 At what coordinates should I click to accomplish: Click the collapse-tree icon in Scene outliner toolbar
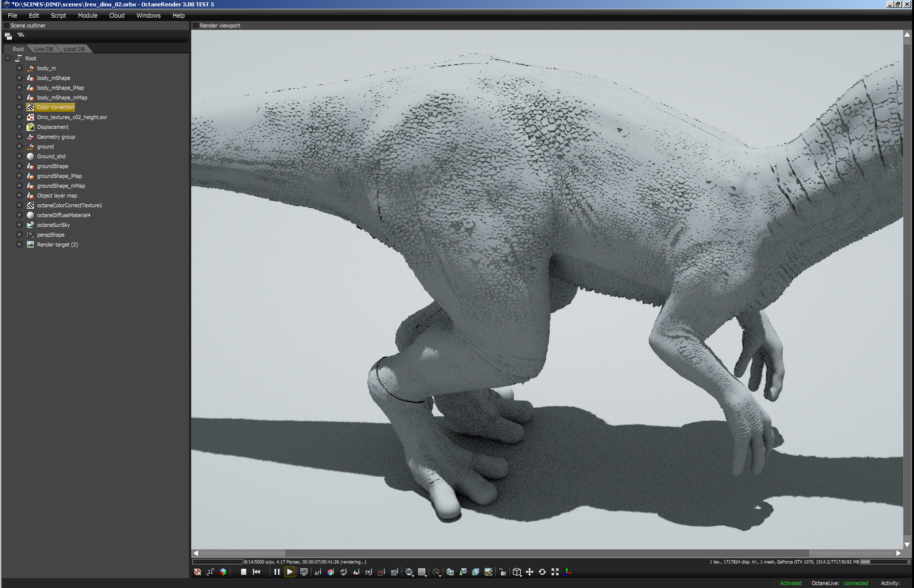[21, 35]
